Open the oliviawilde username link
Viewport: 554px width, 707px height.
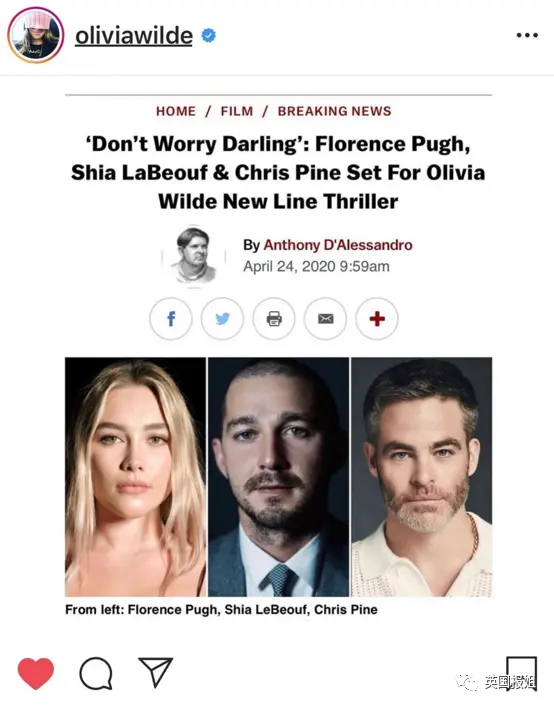coord(134,36)
